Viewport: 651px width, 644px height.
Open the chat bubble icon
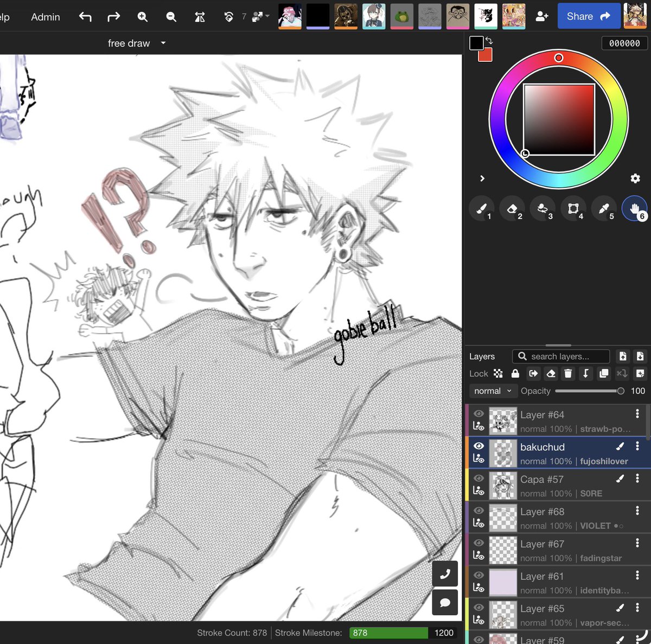[445, 603]
